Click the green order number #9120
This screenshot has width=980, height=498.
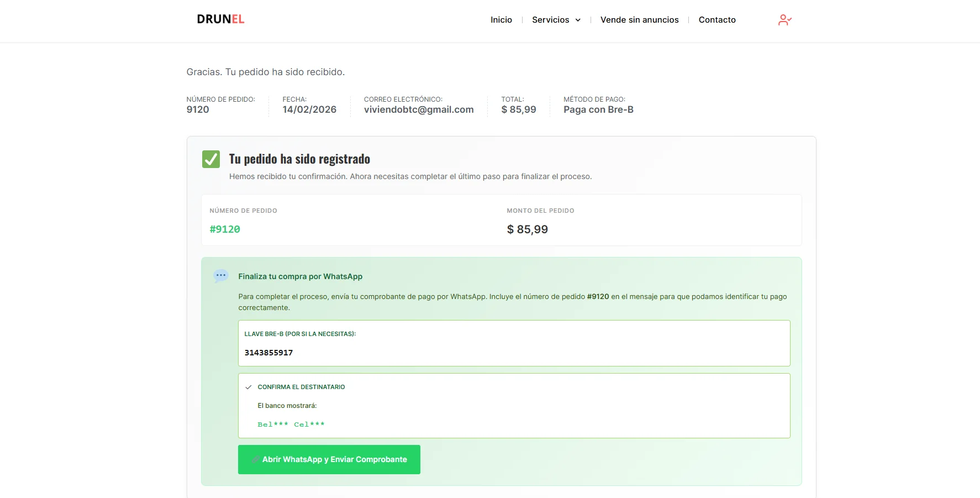click(x=225, y=229)
